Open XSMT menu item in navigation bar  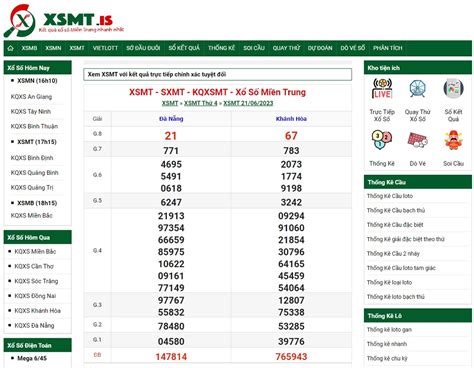pyautogui.click(x=77, y=48)
